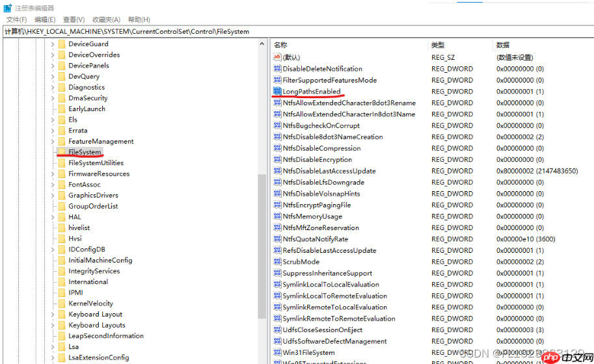The width and height of the screenshot is (594, 364).
Task: Select the (默认) string value icon
Action: tap(277, 57)
